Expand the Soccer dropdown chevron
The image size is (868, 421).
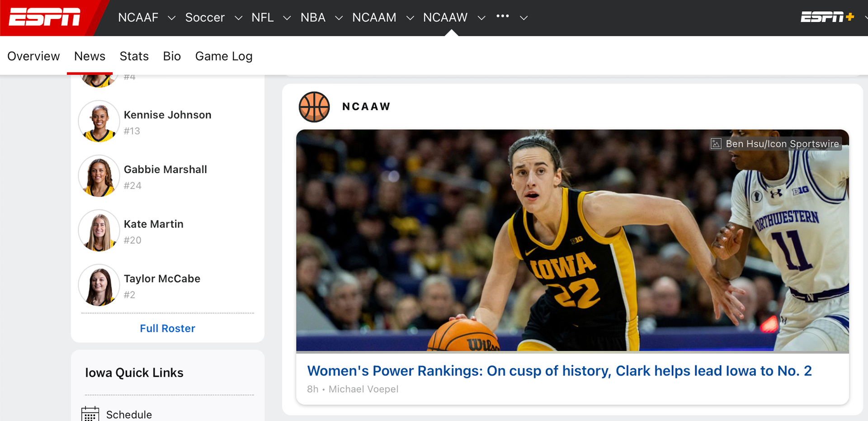coord(238,18)
